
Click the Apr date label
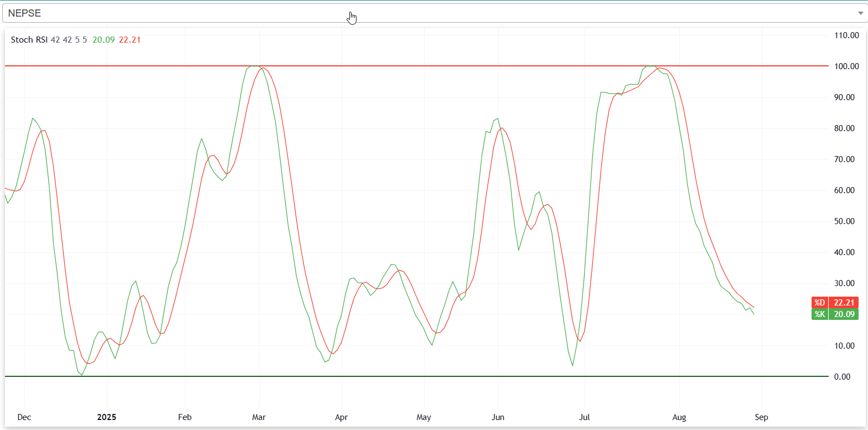[342, 417]
